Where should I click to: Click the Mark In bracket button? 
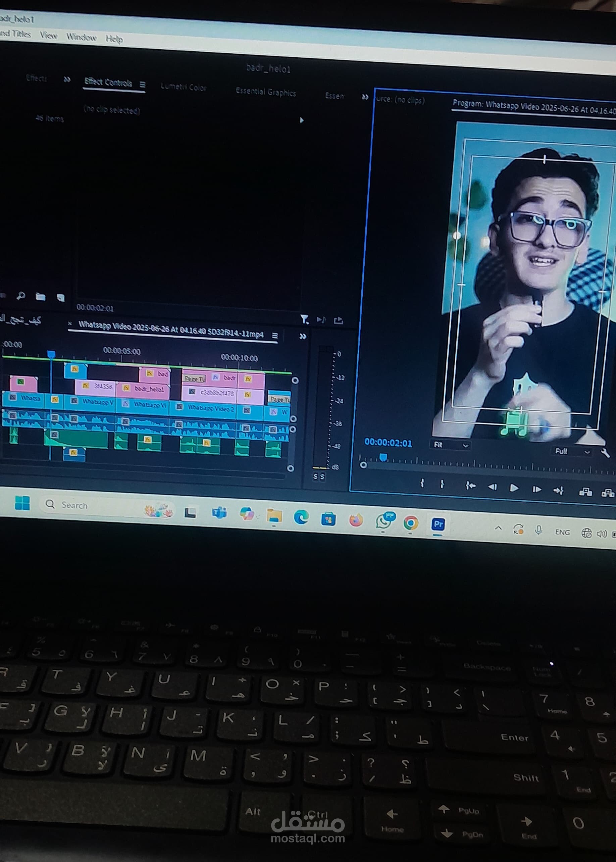[x=422, y=483]
